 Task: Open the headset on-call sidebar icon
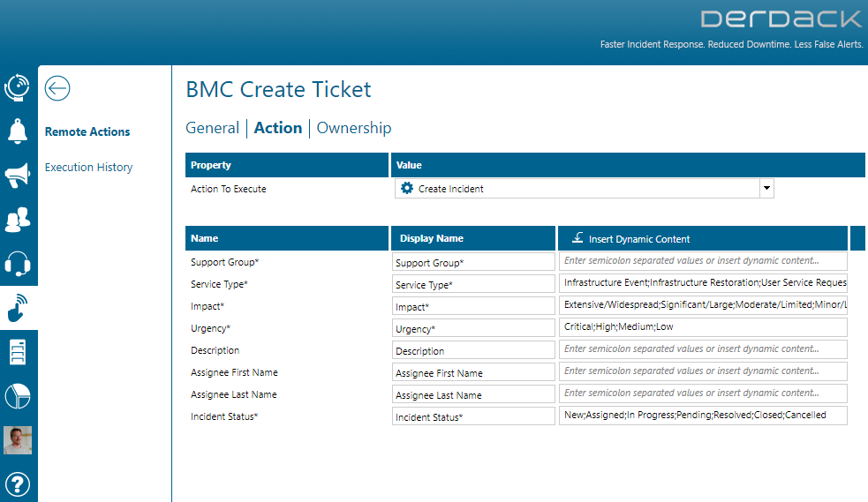coord(17,264)
